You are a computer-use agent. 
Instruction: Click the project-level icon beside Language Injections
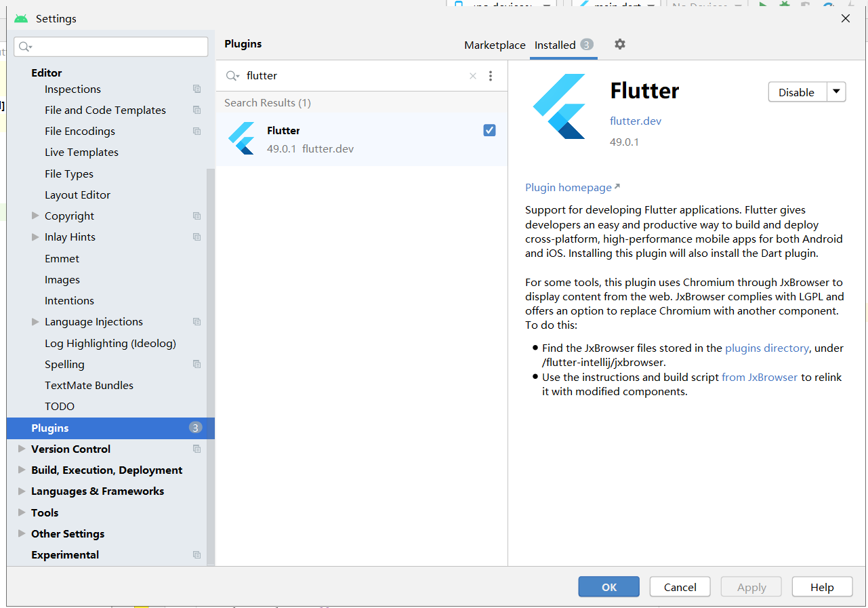tap(197, 321)
